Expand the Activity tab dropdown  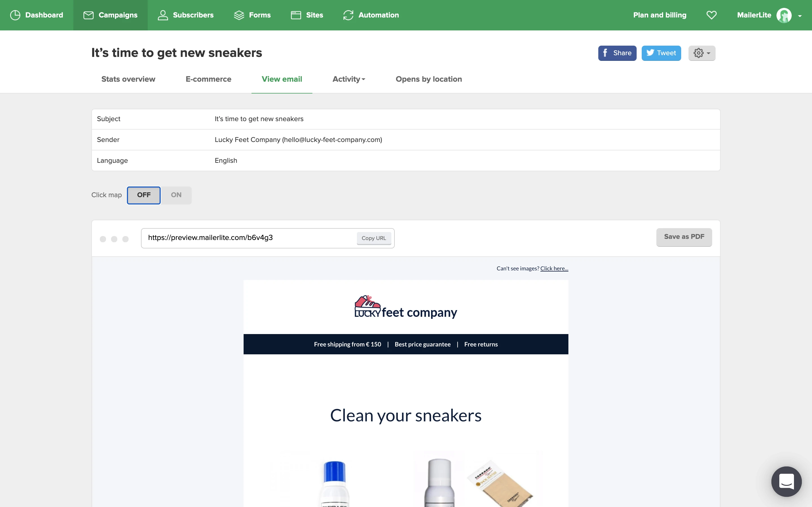(348, 79)
